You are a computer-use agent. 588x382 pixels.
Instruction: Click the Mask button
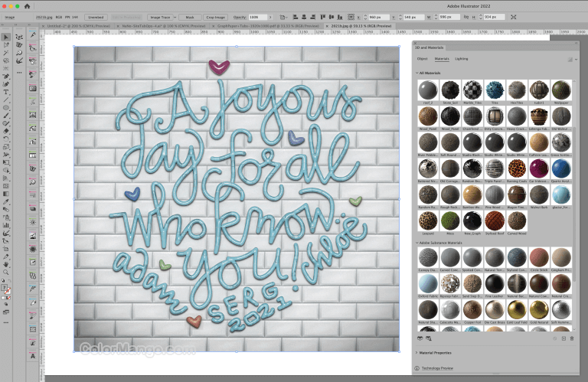click(x=189, y=16)
